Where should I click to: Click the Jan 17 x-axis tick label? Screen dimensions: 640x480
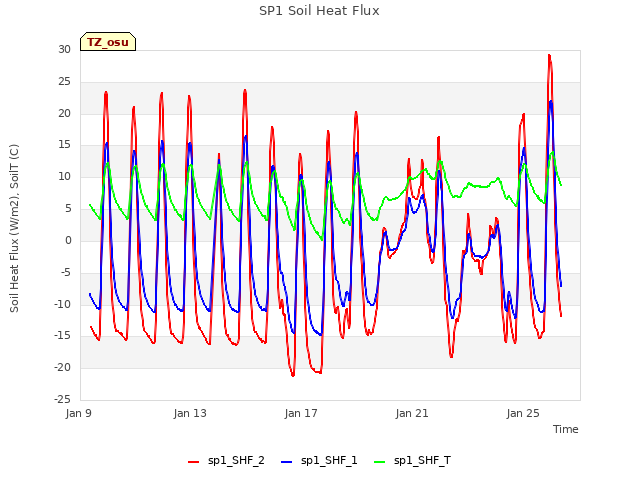pyautogui.click(x=301, y=413)
